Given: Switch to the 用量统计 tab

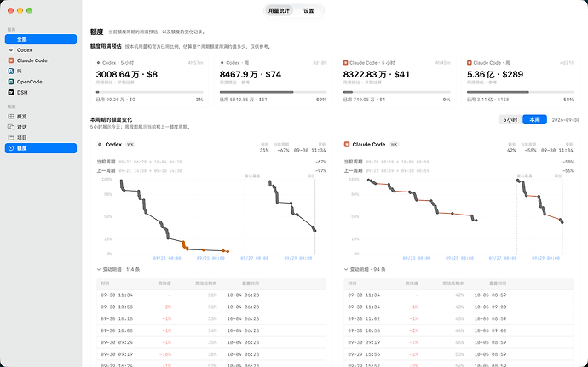Looking at the screenshot, I should tap(279, 11).
